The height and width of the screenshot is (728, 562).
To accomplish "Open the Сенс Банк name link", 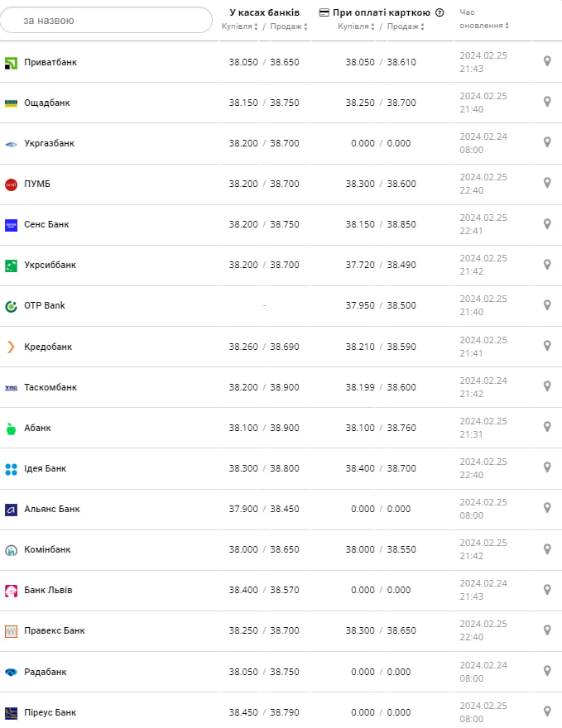I will click(x=47, y=224).
